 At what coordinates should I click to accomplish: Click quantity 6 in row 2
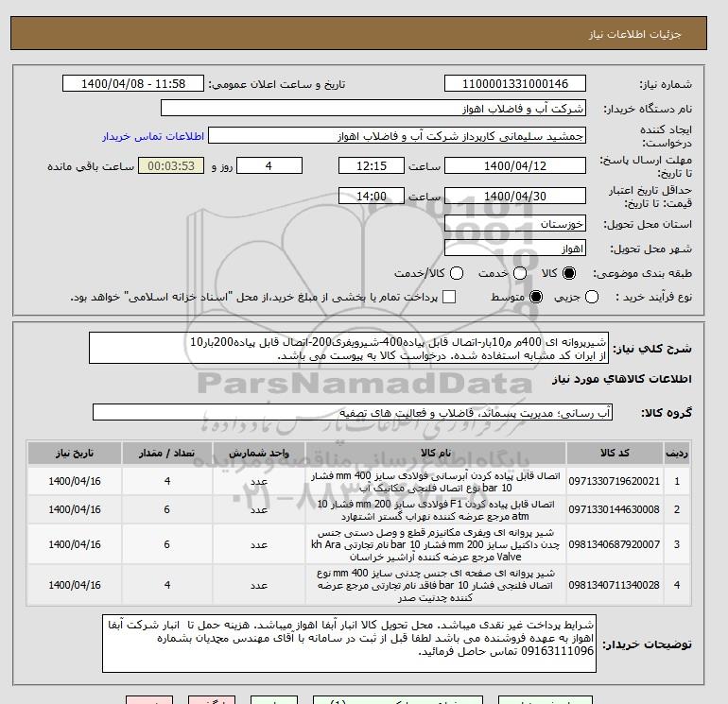click(166, 509)
